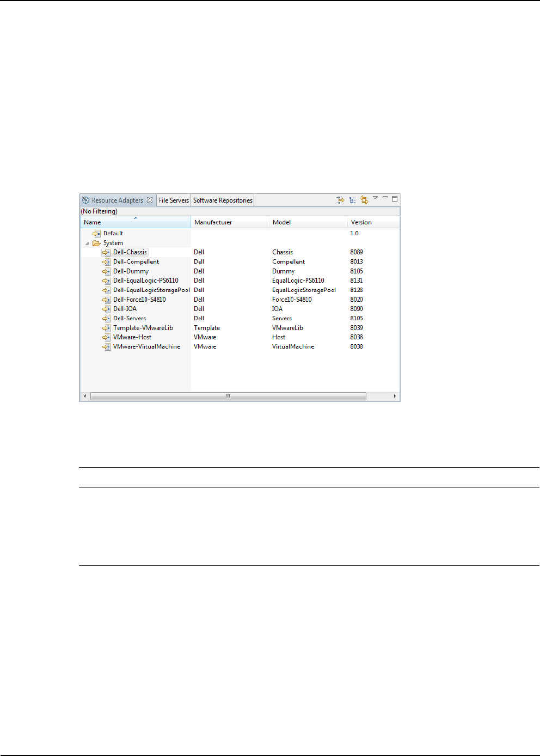
Task: Click the IOA model cell
Action: click(x=277, y=309)
